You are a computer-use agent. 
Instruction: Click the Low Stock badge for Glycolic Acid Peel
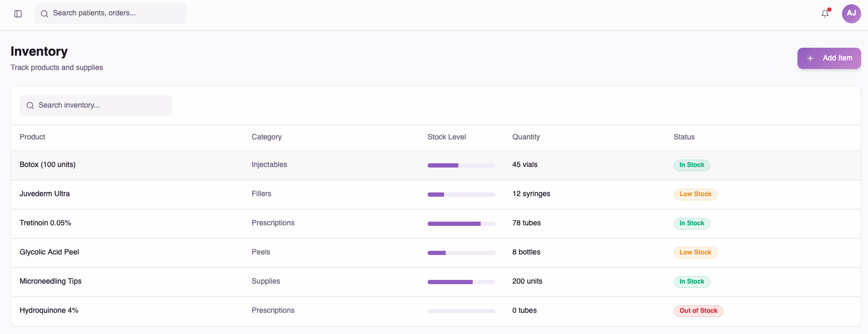click(695, 253)
